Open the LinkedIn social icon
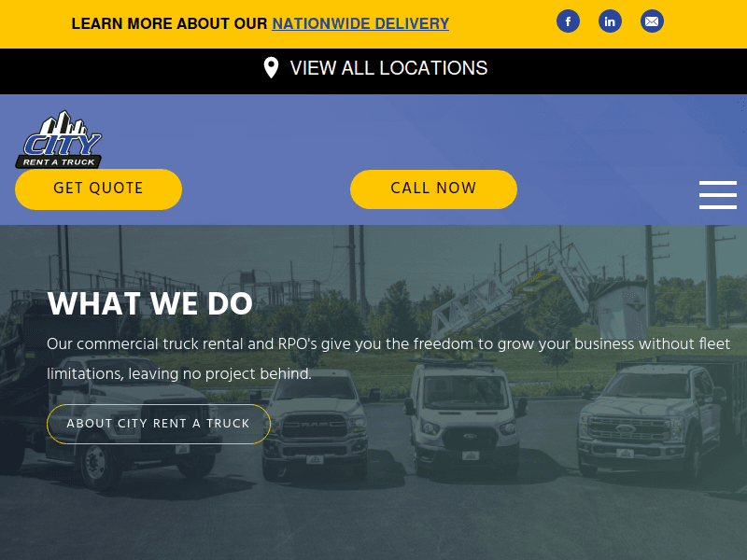This screenshot has height=560, width=747. point(610,21)
